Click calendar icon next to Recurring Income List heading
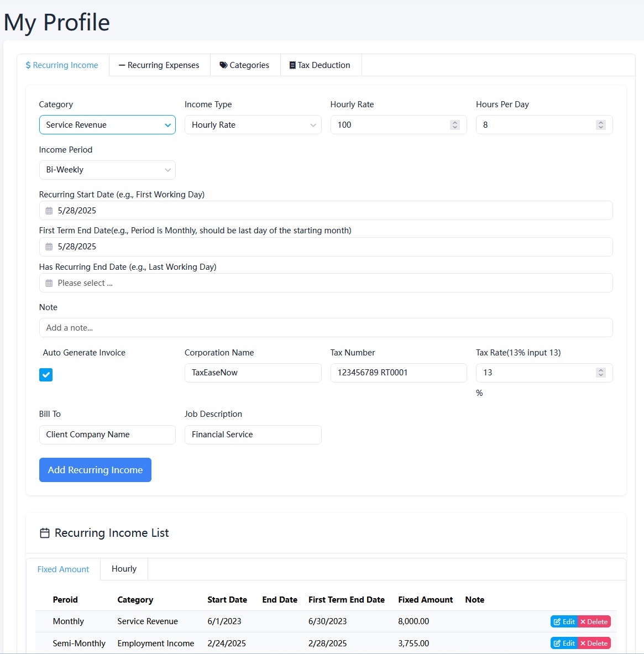This screenshot has height=654, width=644. 45,532
